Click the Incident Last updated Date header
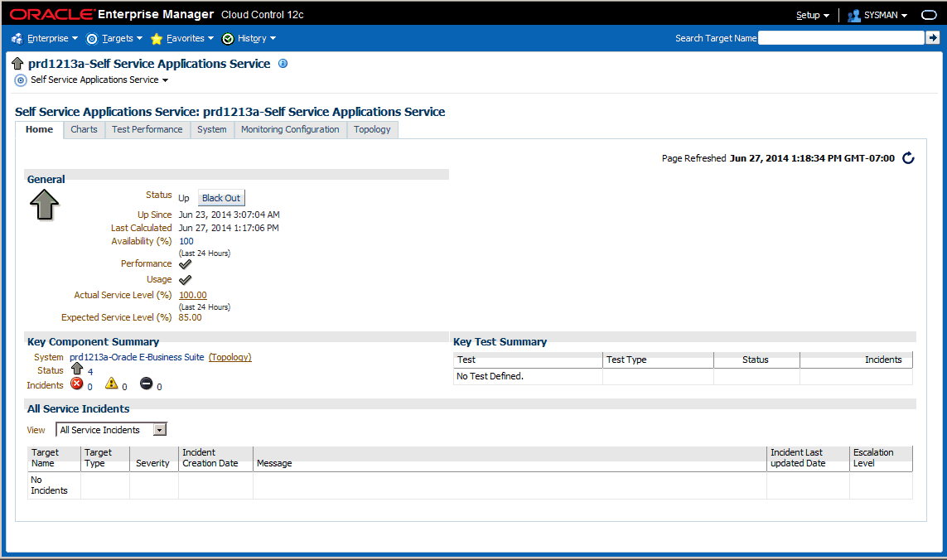947x560 pixels. [808, 458]
